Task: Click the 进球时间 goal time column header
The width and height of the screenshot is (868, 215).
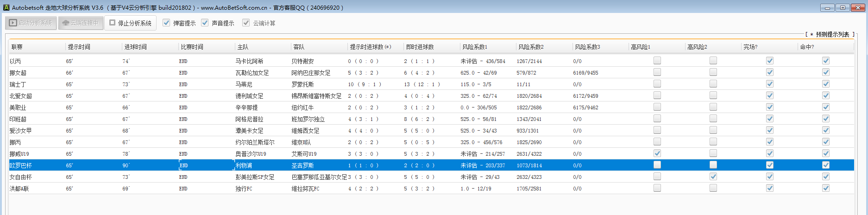Action: pos(136,47)
